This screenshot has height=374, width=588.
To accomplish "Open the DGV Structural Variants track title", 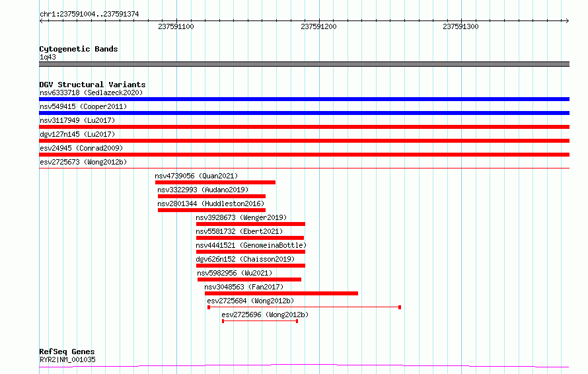I will (92, 85).
